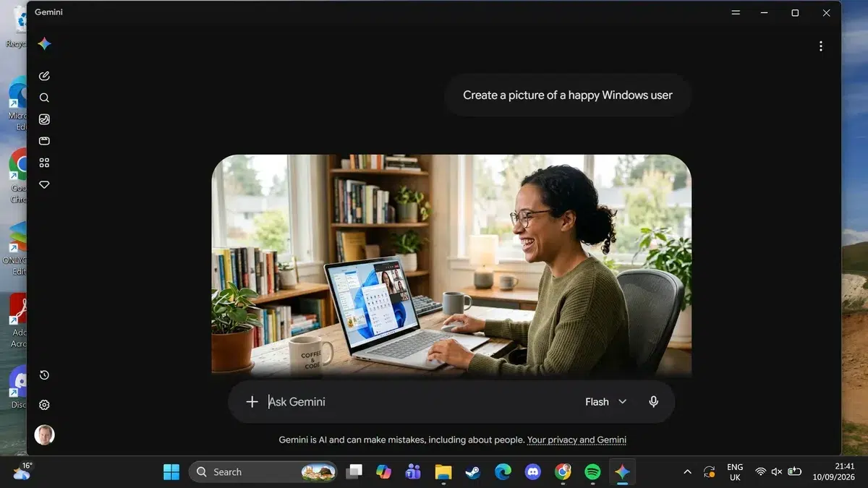Launch Copilot from the taskbar
The image size is (868, 488).
383,472
